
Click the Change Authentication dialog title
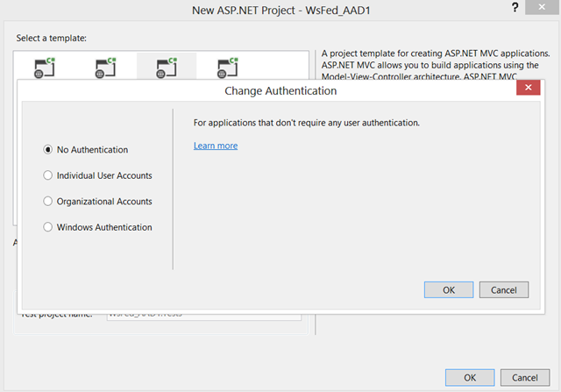click(x=280, y=91)
